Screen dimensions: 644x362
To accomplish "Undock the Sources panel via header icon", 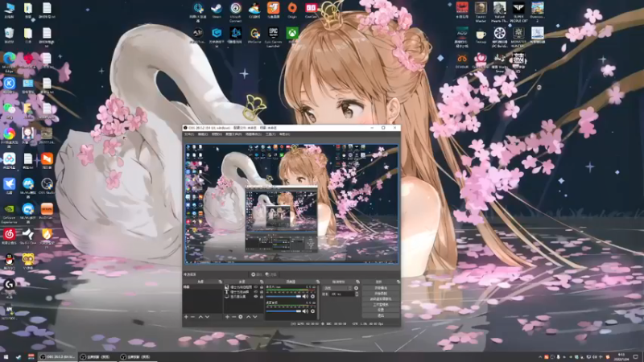I will point(262,282).
